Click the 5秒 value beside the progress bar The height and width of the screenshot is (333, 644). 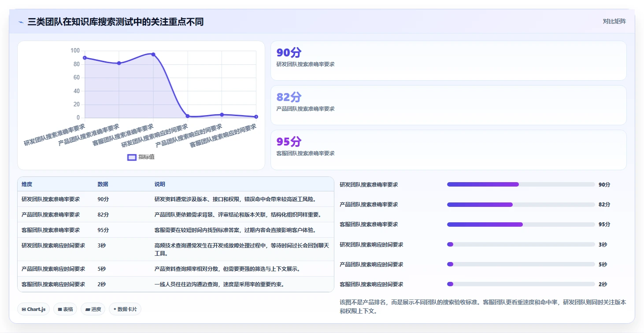click(x=603, y=265)
